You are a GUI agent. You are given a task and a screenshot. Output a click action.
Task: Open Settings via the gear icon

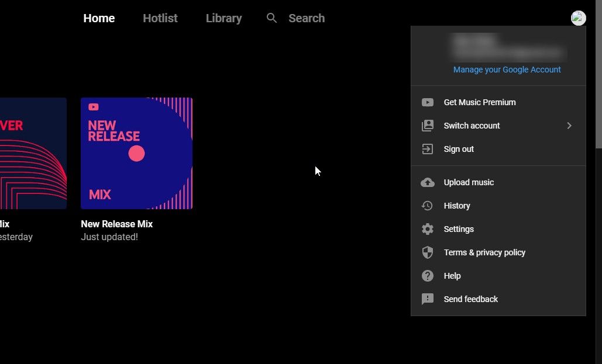coord(428,229)
